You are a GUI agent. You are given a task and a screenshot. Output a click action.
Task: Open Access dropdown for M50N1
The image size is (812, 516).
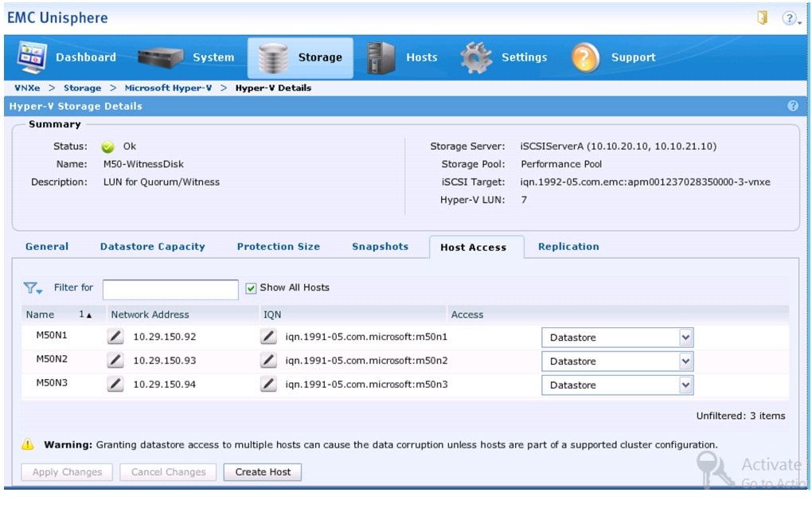[617, 338]
